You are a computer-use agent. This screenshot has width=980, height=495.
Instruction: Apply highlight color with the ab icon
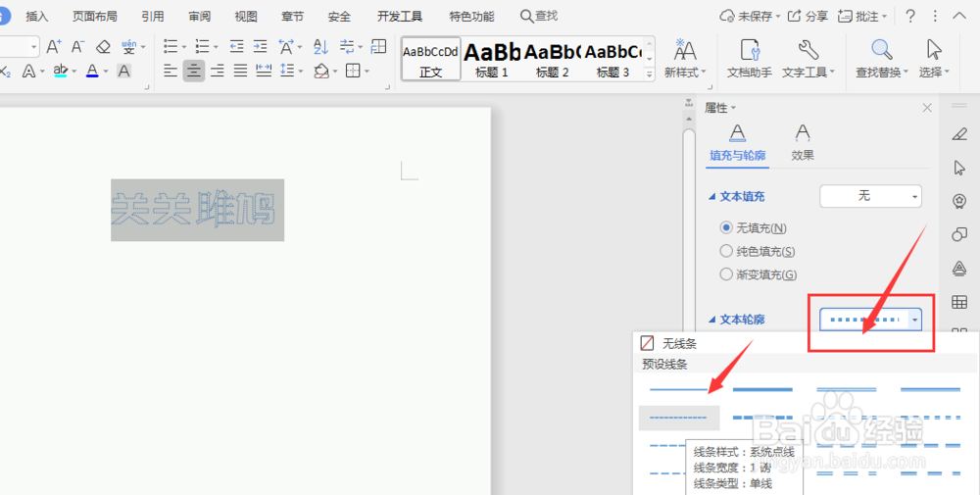coord(60,72)
